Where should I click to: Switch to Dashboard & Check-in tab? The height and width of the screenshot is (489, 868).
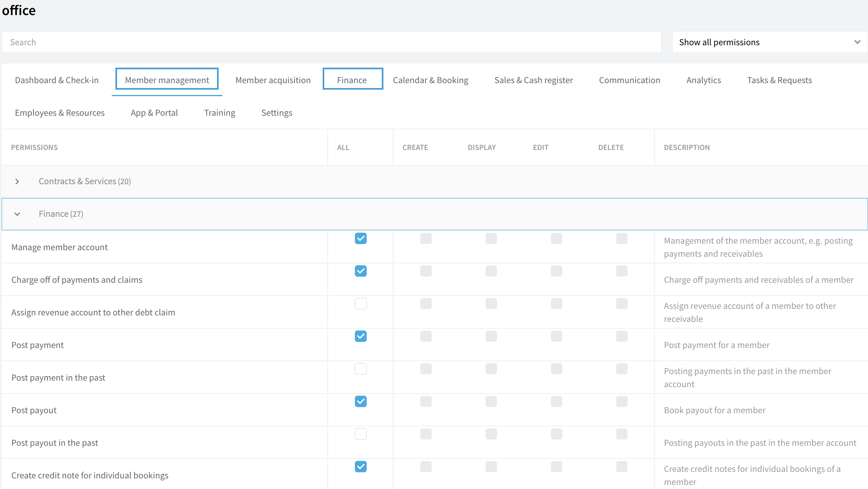tap(57, 80)
